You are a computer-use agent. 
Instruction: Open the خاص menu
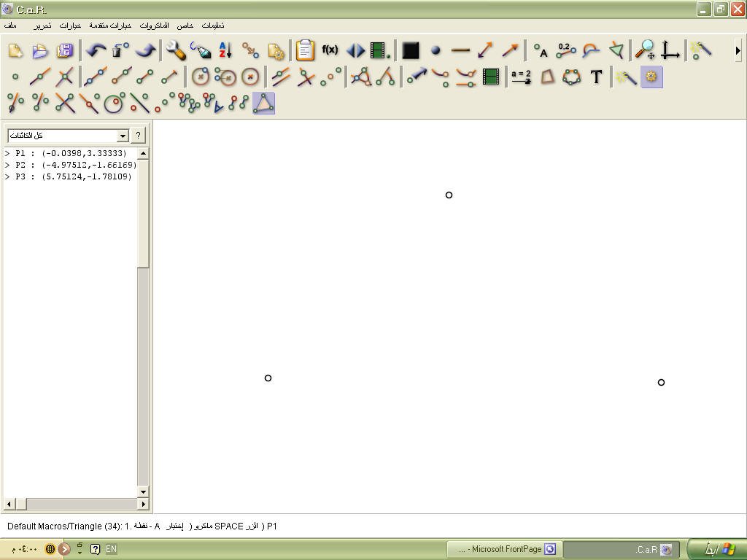tap(185, 26)
